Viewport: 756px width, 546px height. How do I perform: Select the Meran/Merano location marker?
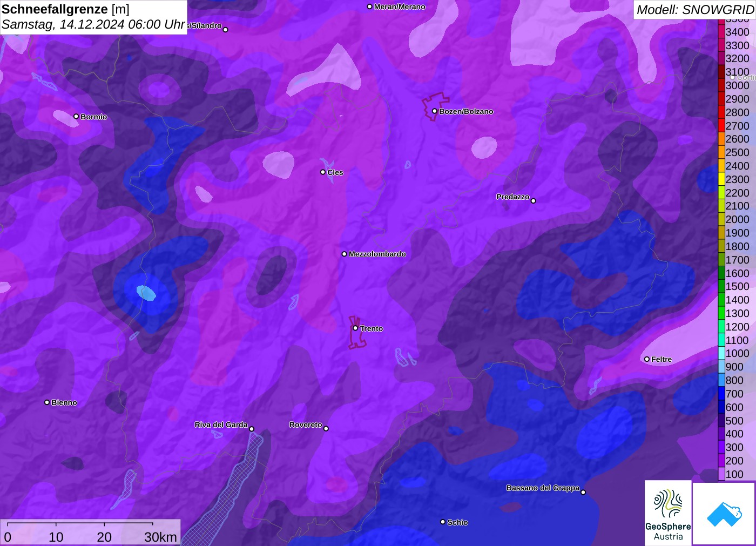point(369,6)
